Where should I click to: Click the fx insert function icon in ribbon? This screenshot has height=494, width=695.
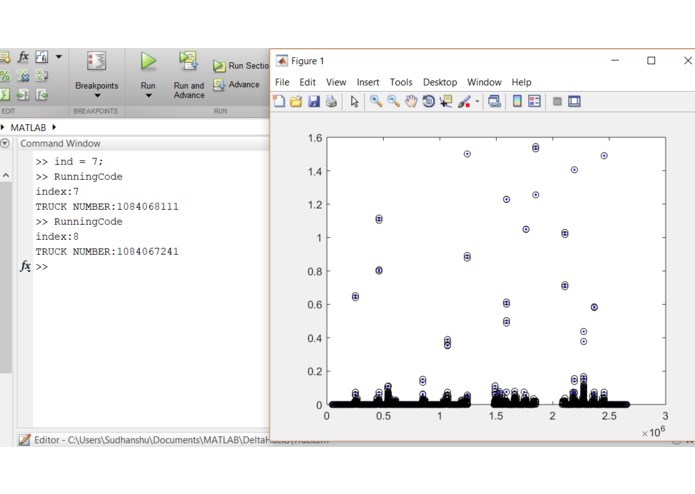(23, 56)
